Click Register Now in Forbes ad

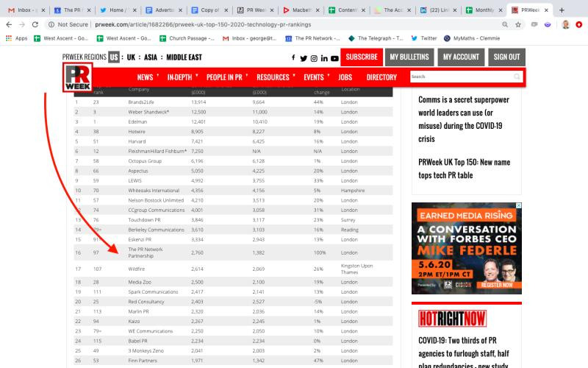pos(497,285)
